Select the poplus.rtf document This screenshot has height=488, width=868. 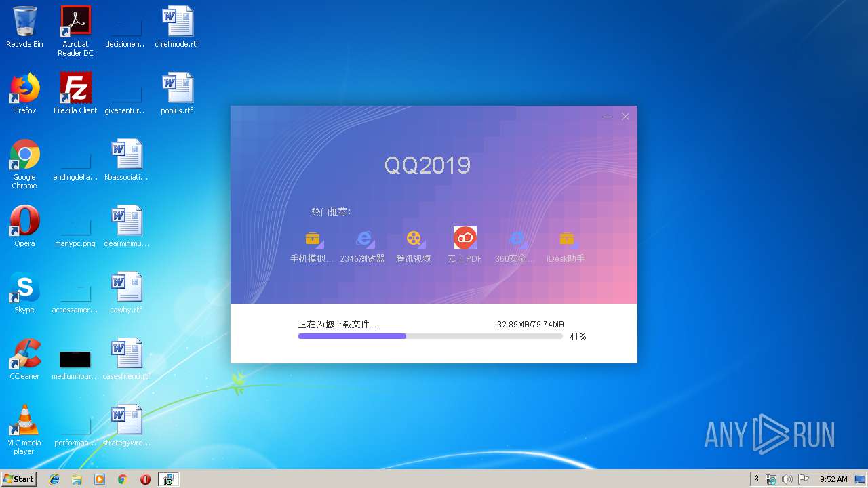coord(177,94)
